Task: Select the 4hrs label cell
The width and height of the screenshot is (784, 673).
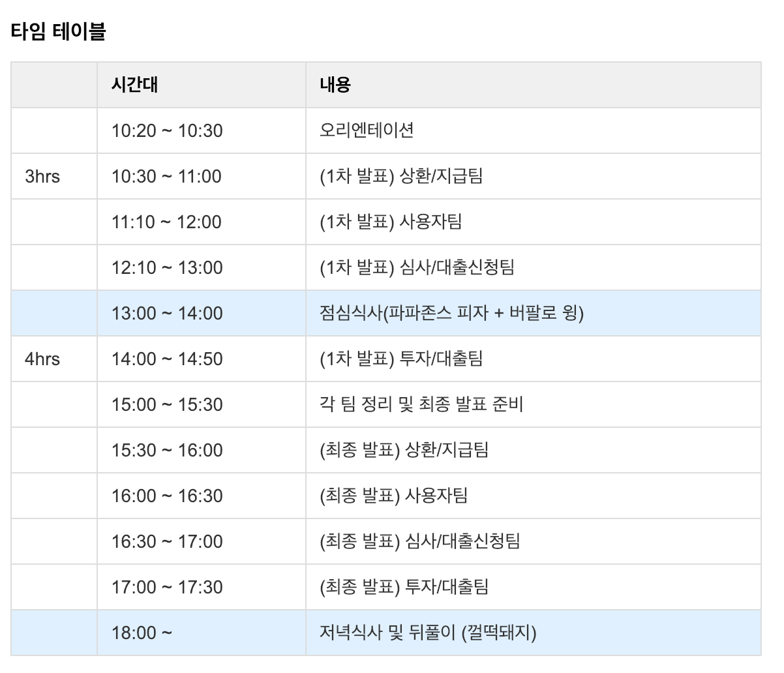Action: [x=54, y=359]
